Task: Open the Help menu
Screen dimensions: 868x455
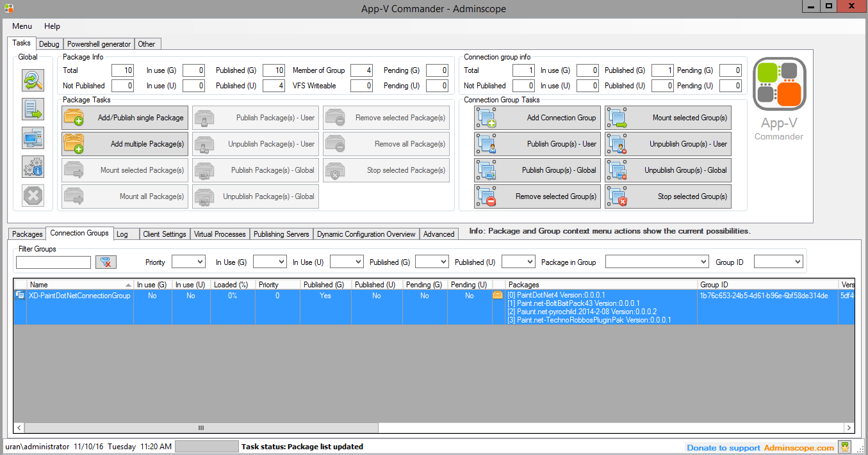Action: [52, 26]
